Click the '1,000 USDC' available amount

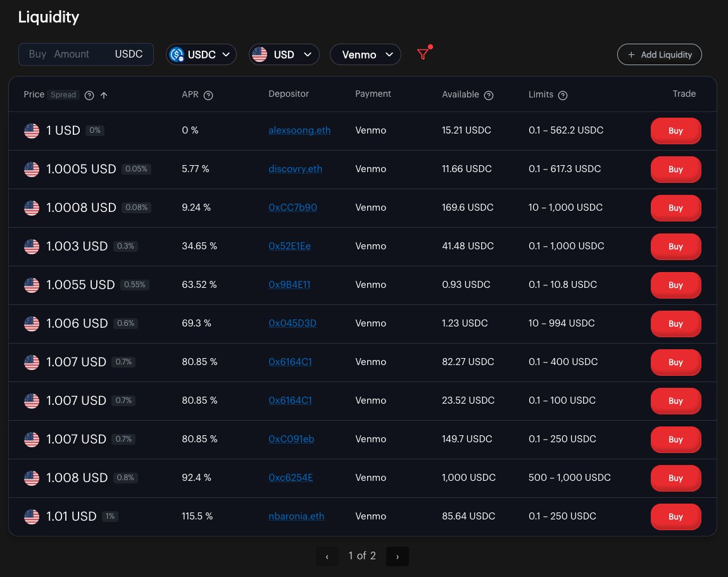tap(468, 477)
